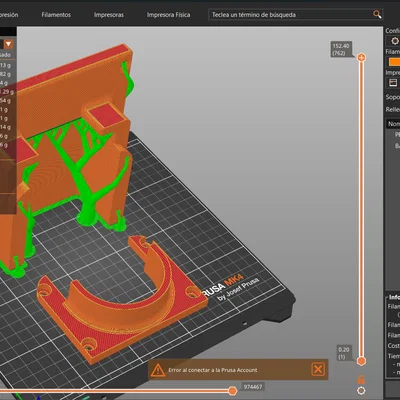Click the horizontal move slider thumb near 974467

(233, 391)
